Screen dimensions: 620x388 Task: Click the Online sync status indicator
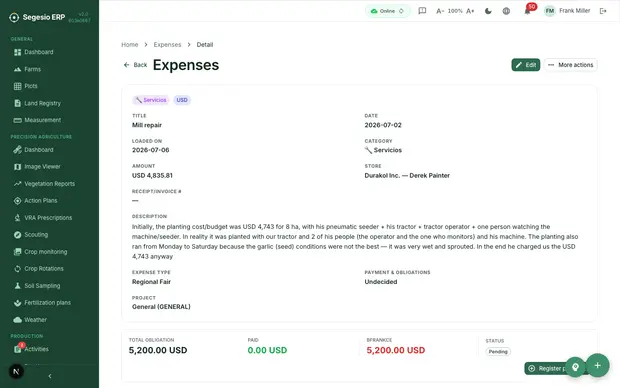(x=387, y=11)
